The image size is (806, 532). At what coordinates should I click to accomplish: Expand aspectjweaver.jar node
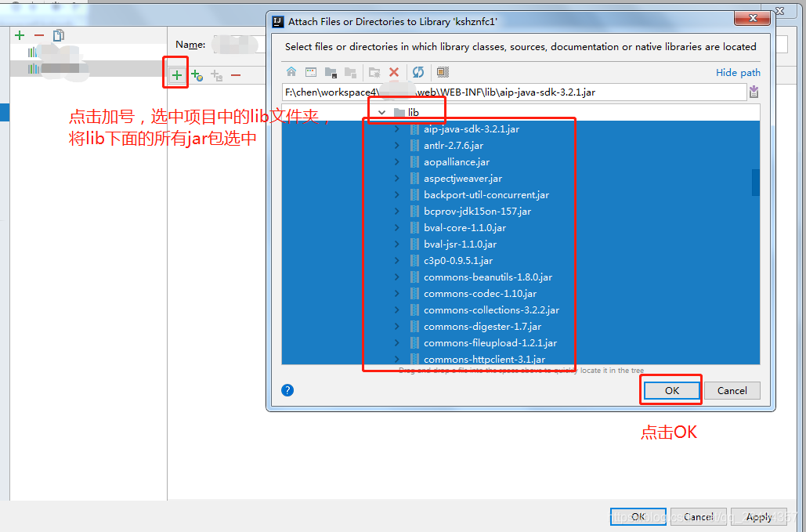[x=397, y=179]
